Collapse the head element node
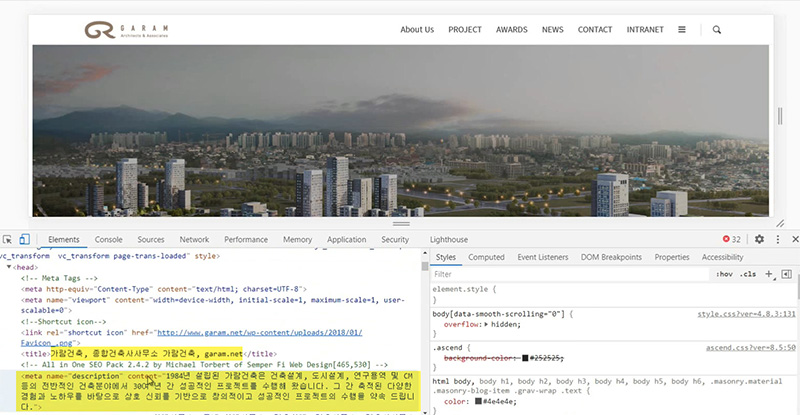This screenshot has height=415, width=800. click(9, 268)
